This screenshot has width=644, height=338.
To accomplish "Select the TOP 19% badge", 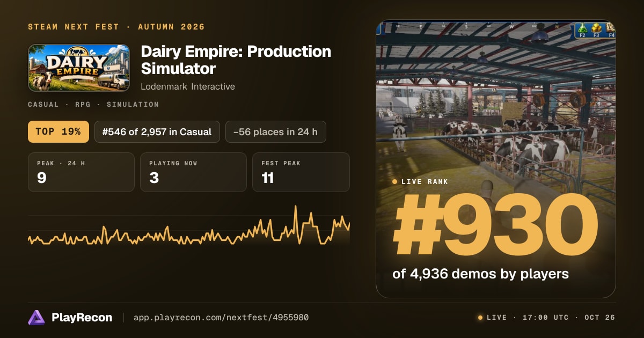I will [58, 131].
